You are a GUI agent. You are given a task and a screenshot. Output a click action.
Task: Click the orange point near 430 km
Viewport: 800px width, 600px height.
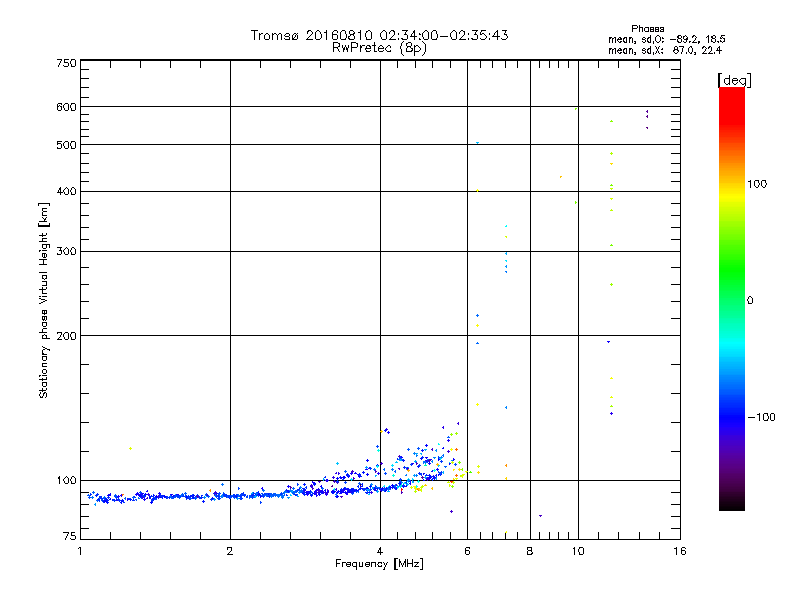pos(561,177)
